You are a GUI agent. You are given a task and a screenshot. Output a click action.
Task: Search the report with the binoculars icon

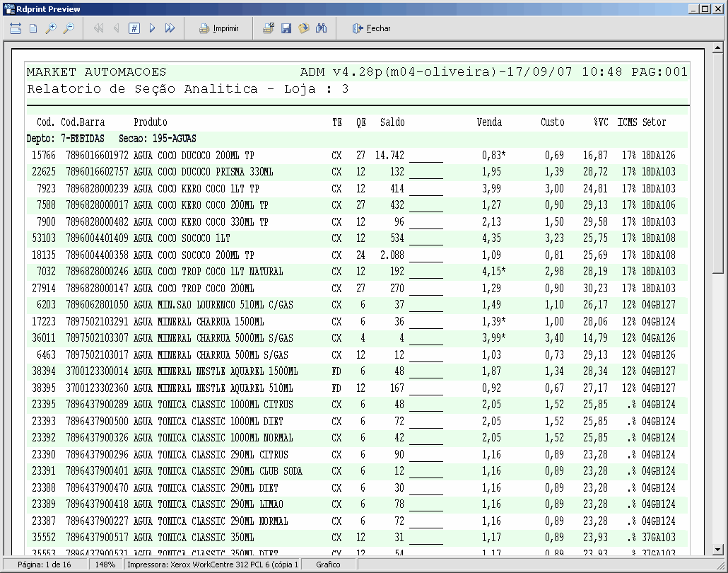[x=322, y=28]
